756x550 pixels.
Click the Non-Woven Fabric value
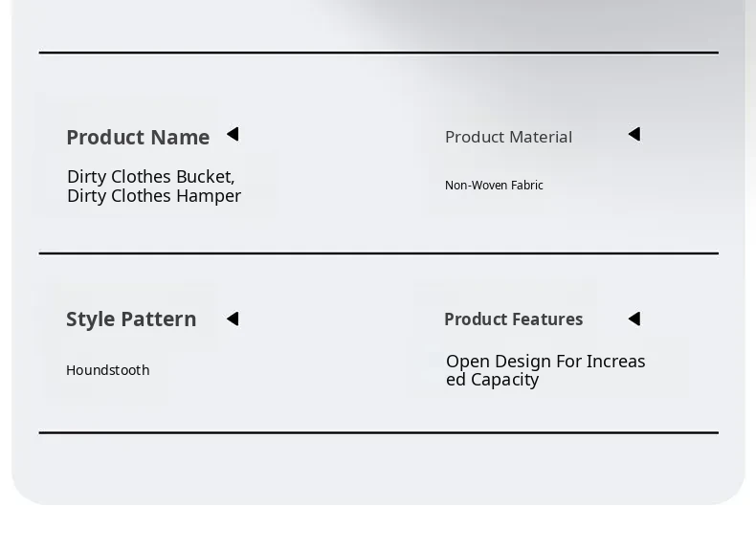tap(494, 186)
